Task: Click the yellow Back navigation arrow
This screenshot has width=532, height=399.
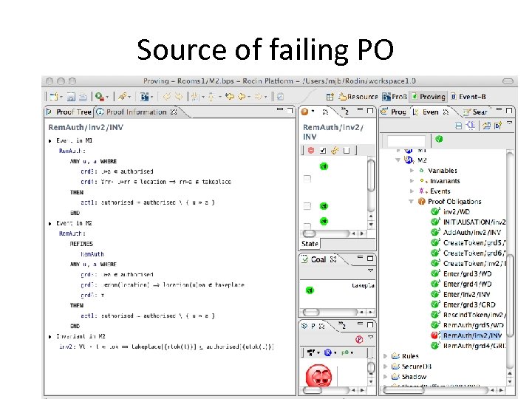Action: pyautogui.click(x=242, y=97)
